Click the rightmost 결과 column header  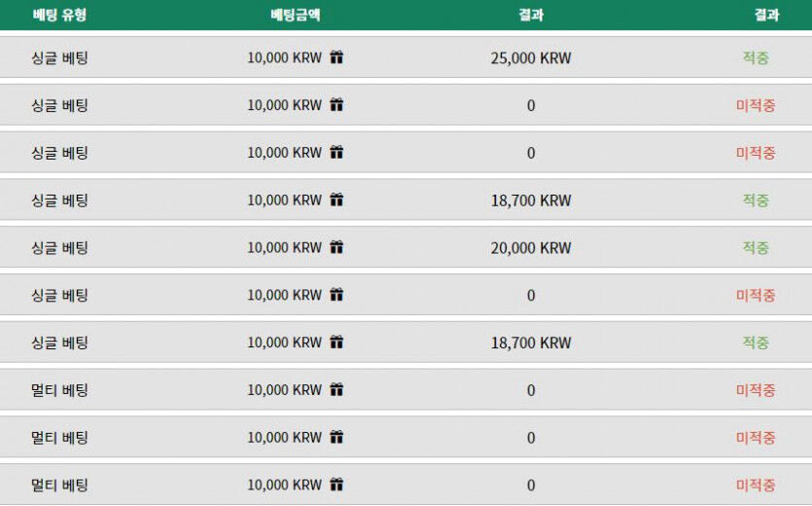[766, 15]
